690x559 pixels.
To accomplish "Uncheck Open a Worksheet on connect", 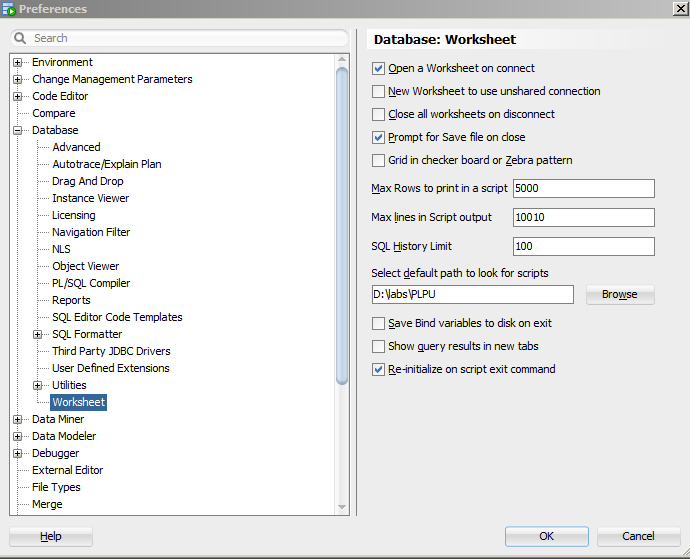I will pyautogui.click(x=378, y=68).
